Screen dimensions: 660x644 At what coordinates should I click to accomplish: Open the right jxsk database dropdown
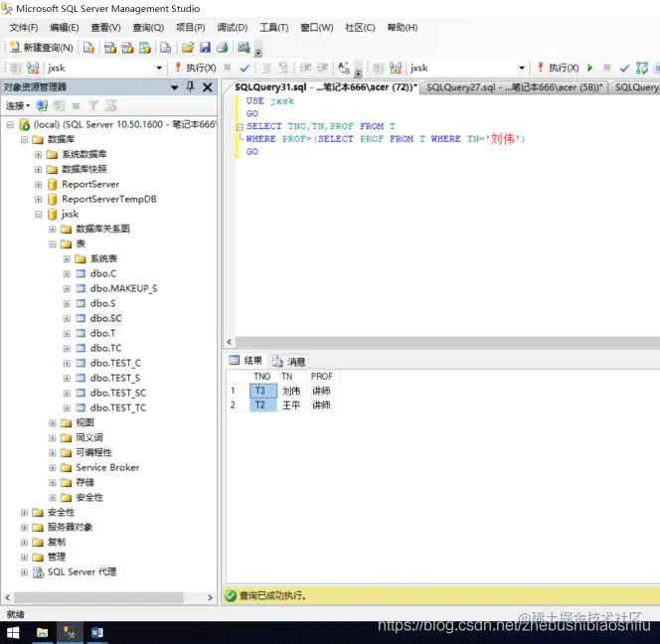coord(522,68)
